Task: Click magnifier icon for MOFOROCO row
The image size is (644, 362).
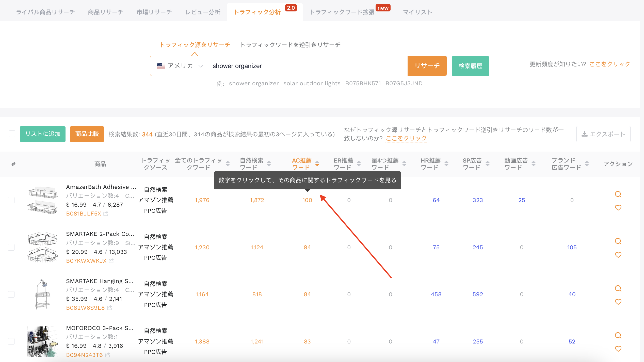Action: point(618,336)
